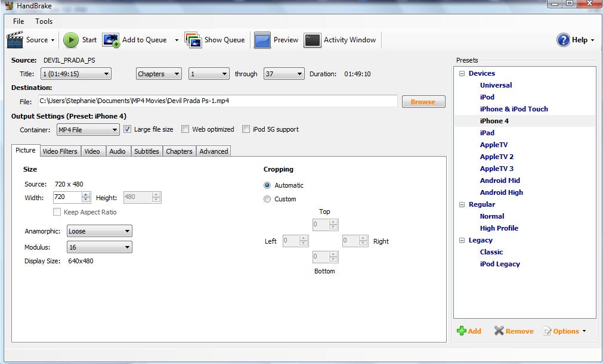603x364 pixels.
Task: Click the HandBrake app icon in title bar
Action: (x=9, y=5)
